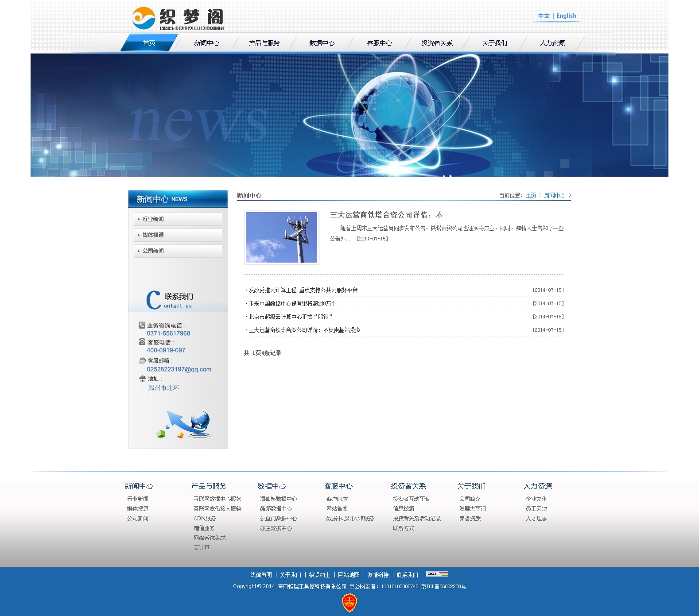Viewport: 699px width, 616px height.
Task: Open article 三大运营商铁塔合资公司详情：不负责基站投资
Action: [304, 330]
